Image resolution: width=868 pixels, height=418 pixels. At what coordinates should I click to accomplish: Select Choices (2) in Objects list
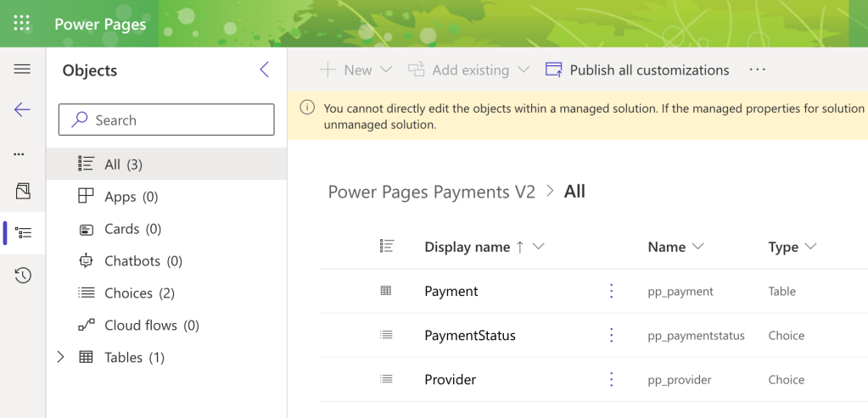[x=139, y=293]
